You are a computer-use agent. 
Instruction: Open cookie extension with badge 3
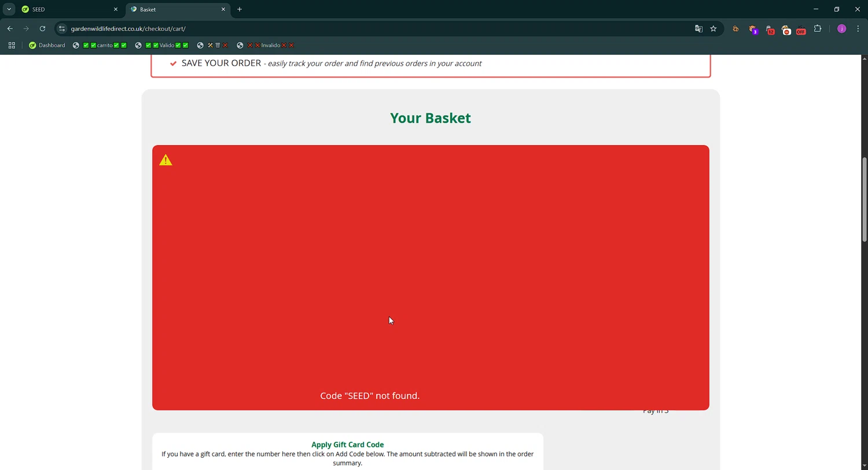(753, 29)
